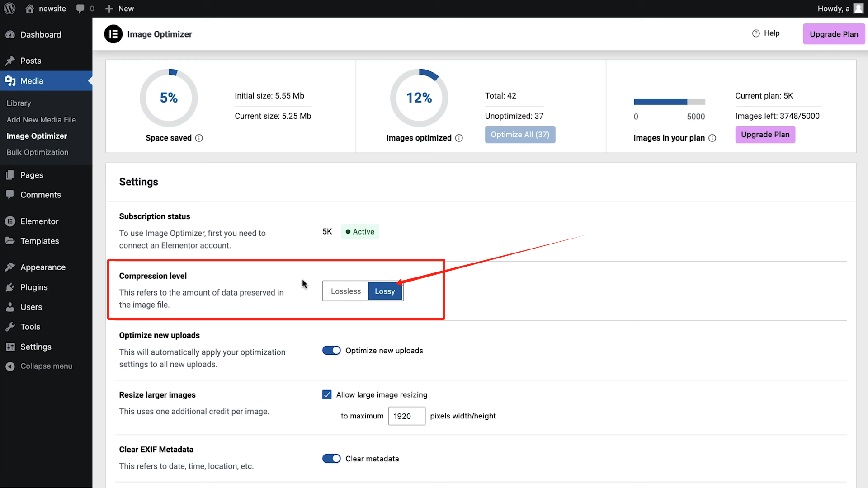Viewport: 868px width, 488px height.
Task: Click the Optimize All (37) button
Action: click(x=520, y=134)
